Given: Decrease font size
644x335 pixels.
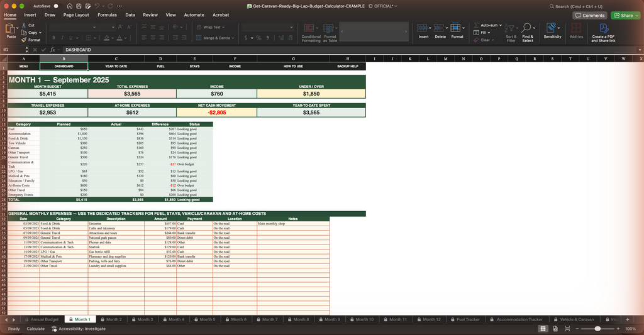Looking at the screenshot, I should click(129, 27).
